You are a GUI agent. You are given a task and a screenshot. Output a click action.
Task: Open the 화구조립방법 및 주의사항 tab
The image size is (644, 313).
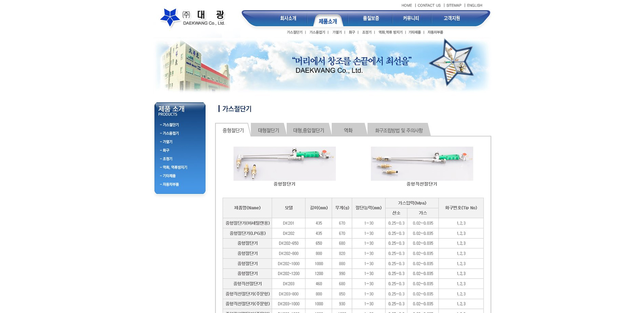(x=398, y=130)
